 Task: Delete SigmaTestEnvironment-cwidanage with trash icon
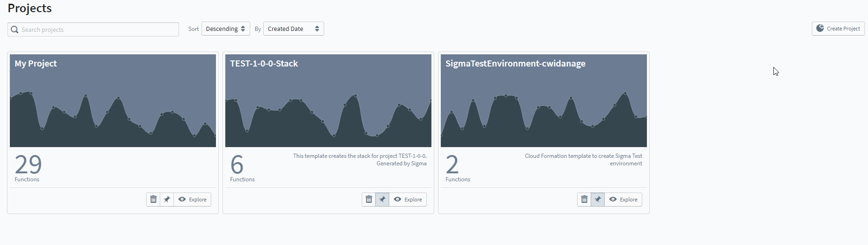[x=584, y=200]
